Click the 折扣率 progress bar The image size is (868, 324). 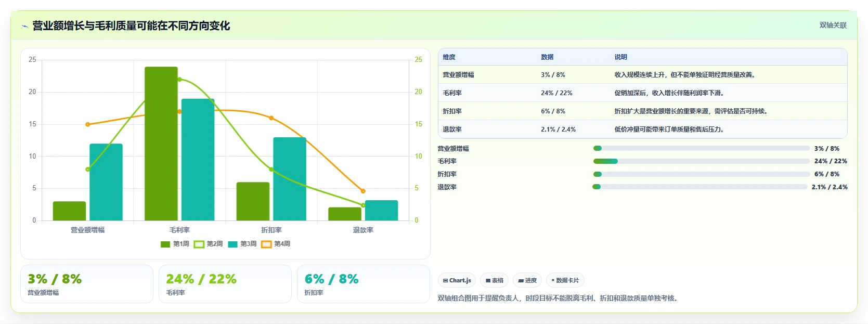click(702, 174)
